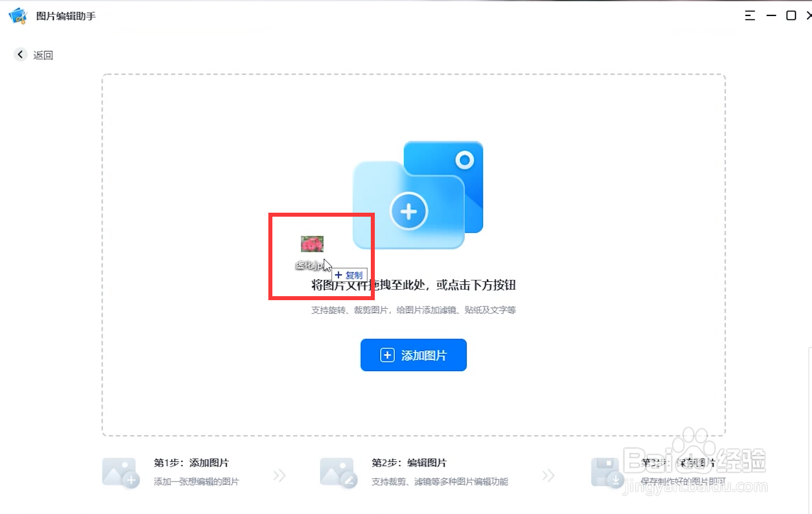Image resolution: width=812 pixels, height=514 pixels.
Task: Click the chevron between Step 1 and Step 2
Action: click(x=280, y=475)
